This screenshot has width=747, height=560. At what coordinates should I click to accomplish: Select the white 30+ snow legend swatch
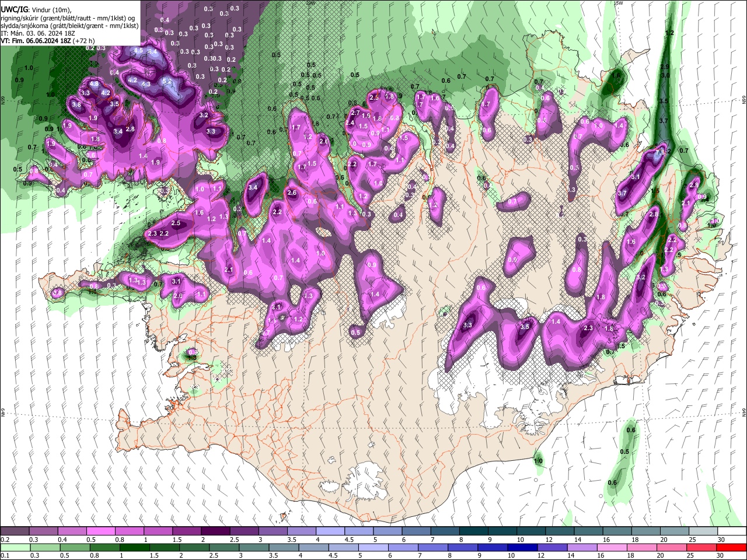pyautogui.click(x=731, y=531)
